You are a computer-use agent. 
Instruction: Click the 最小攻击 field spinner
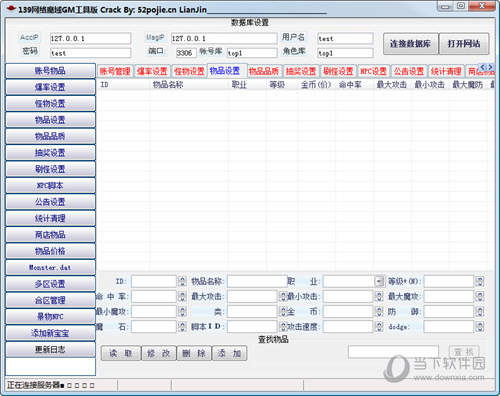[379, 296]
